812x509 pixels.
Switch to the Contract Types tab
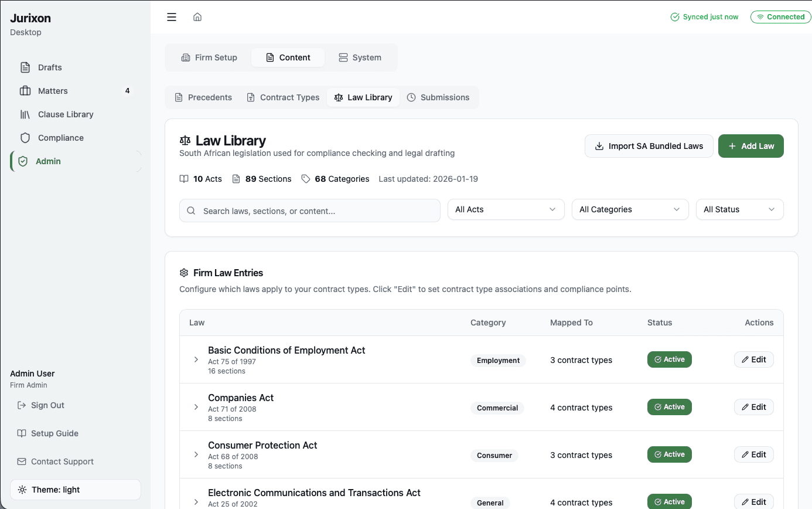[x=283, y=97]
